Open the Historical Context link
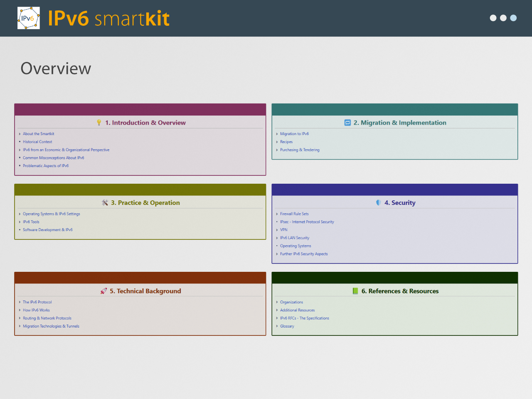 point(37,142)
